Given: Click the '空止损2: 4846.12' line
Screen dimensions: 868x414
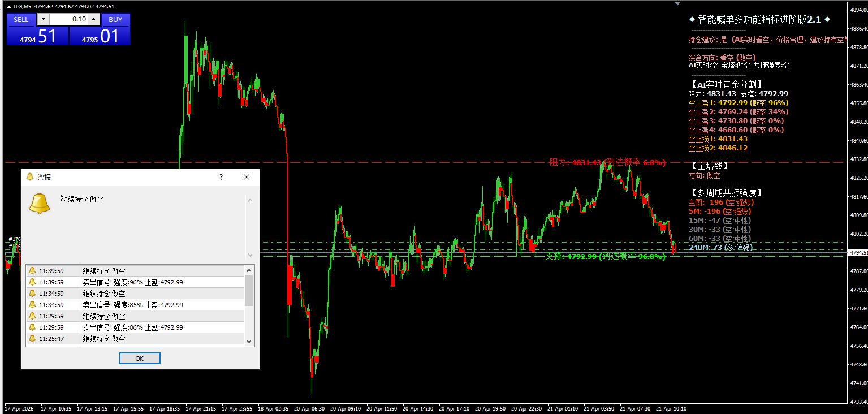Looking at the screenshot, I should [718, 148].
